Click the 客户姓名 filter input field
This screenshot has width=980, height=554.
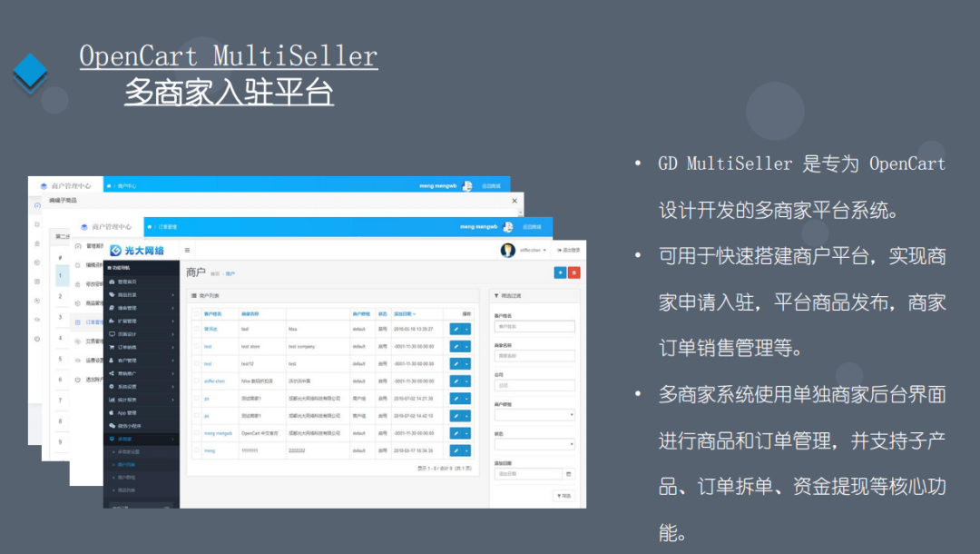pos(534,326)
